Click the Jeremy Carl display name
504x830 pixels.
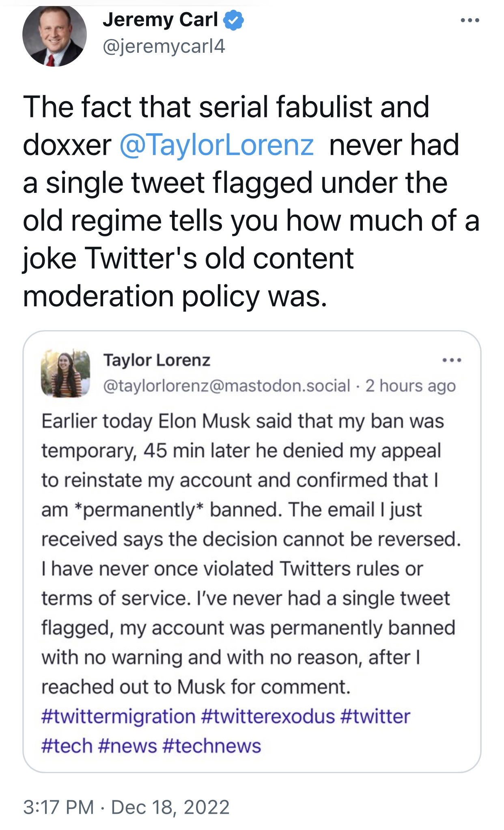pos(160,19)
